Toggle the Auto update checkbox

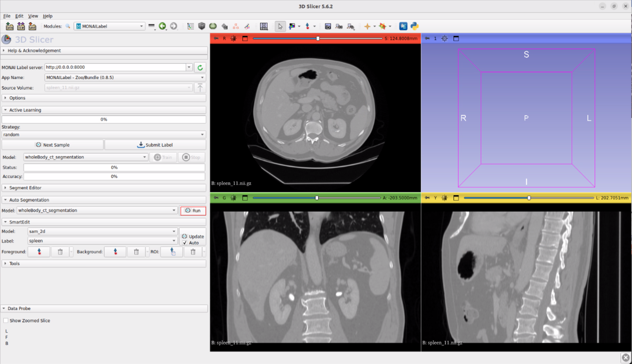click(x=185, y=243)
